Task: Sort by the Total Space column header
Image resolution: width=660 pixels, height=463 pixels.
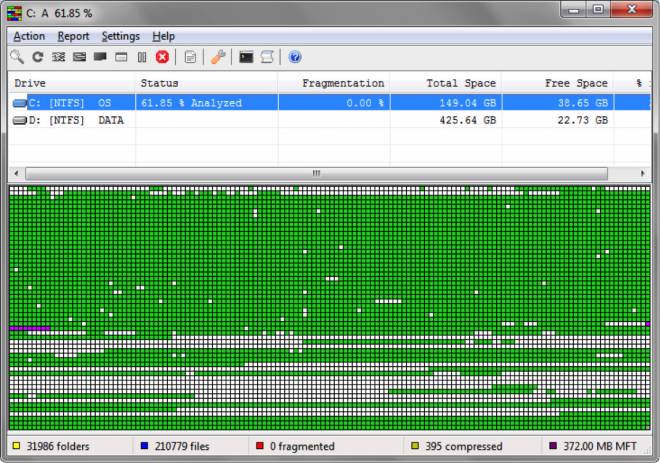Action: pos(446,83)
